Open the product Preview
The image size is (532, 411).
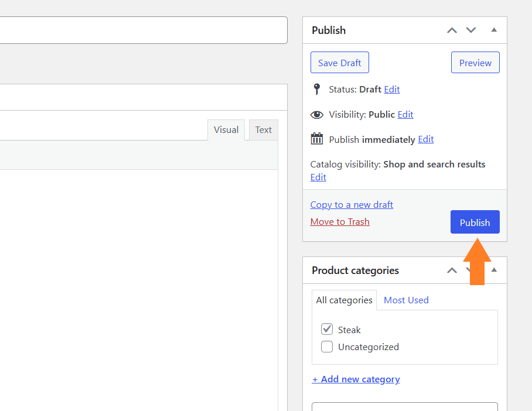point(475,63)
